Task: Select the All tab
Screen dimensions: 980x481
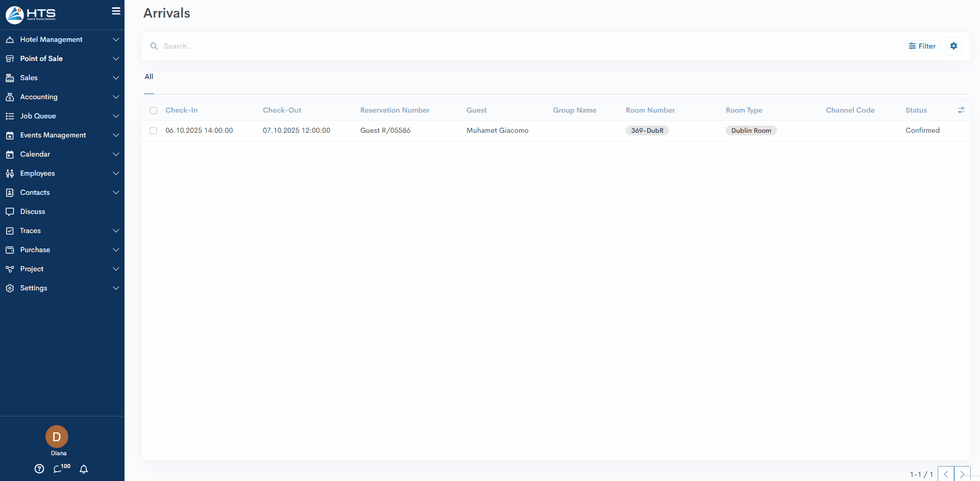Action: tap(149, 76)
